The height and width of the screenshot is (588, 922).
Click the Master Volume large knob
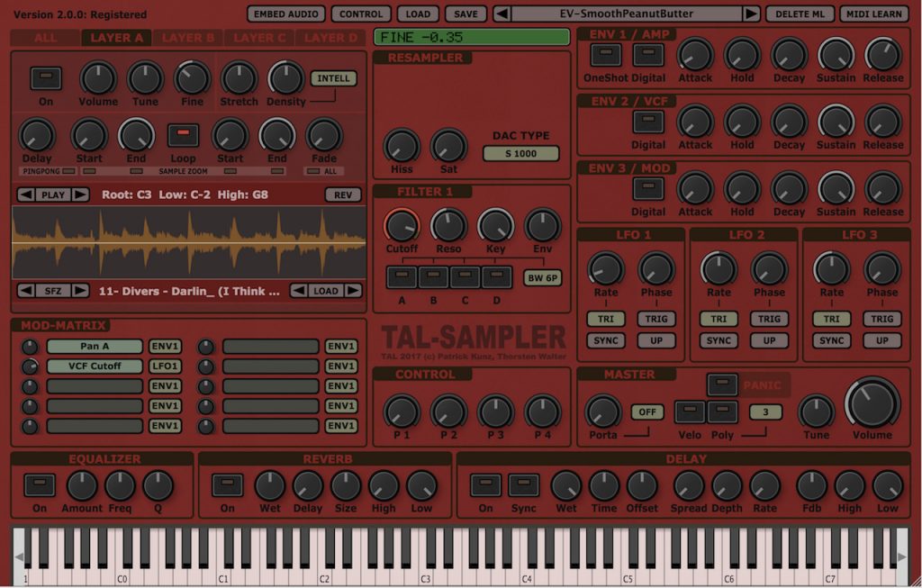(872, 404)
